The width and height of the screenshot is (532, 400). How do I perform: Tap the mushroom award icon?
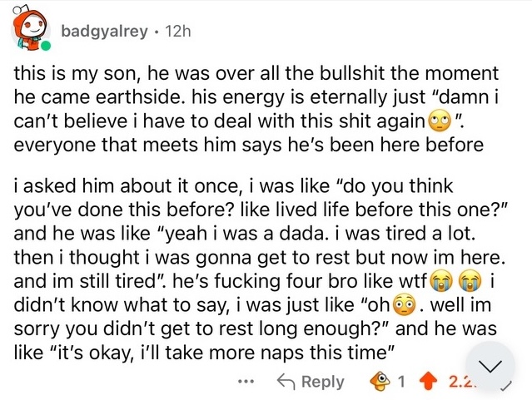coord(380,382)
